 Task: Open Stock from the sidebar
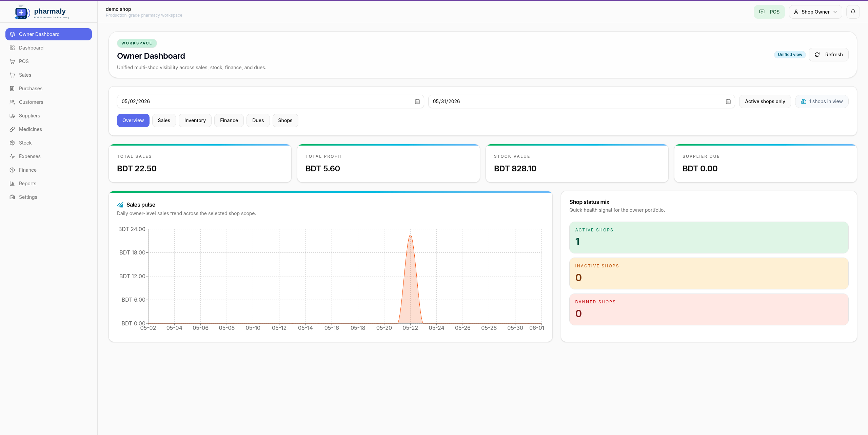click(48, 143)
